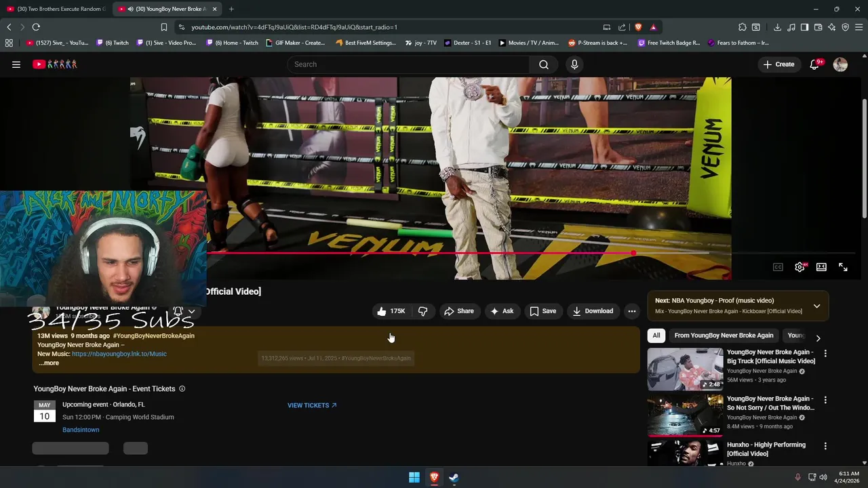Select the All filter chip

pyautogui.click(x=656, y=335)
